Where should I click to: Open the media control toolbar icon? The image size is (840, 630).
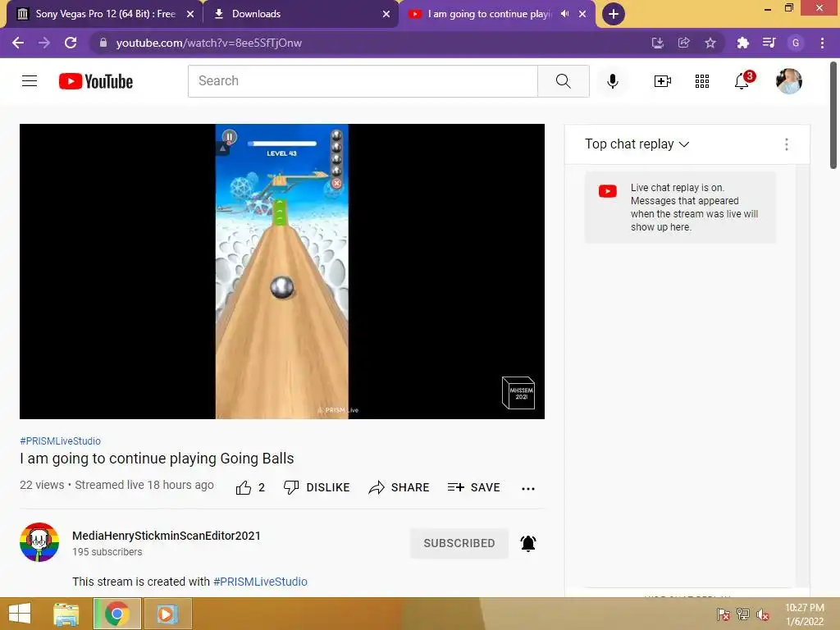769,43
